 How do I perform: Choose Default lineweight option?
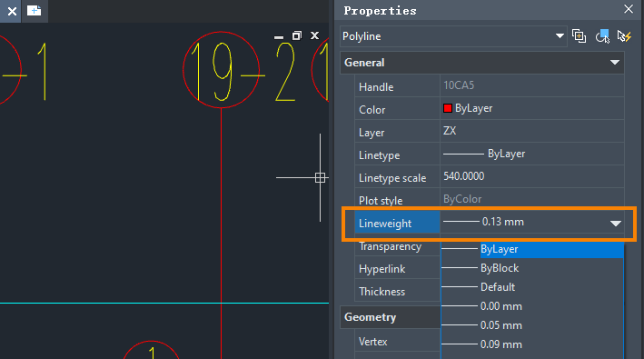point(532,287)
